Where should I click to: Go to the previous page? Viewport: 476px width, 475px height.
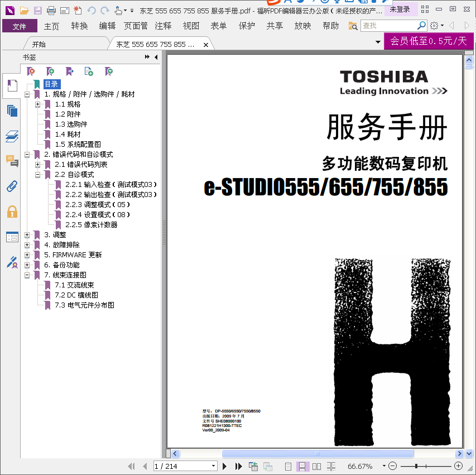tap(145, 466)
